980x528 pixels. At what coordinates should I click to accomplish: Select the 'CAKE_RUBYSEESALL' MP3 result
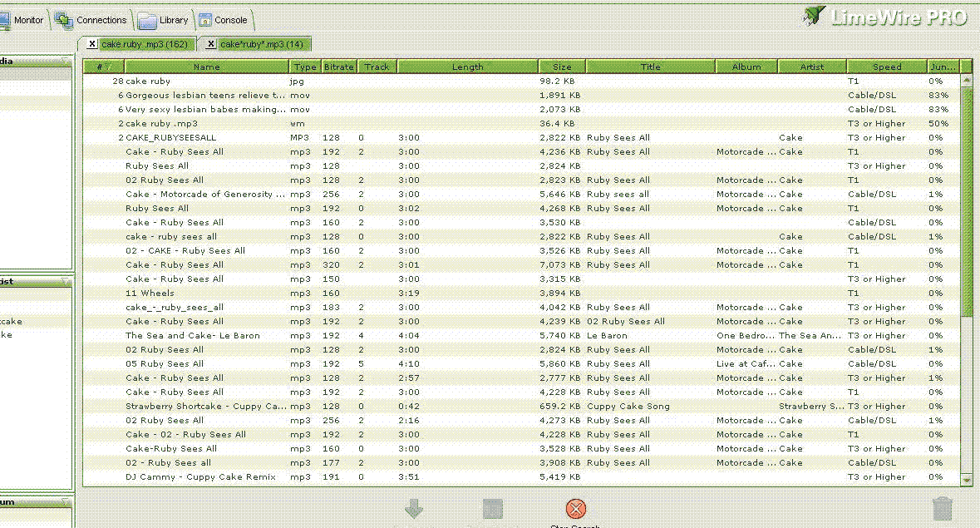coord(521,137)
